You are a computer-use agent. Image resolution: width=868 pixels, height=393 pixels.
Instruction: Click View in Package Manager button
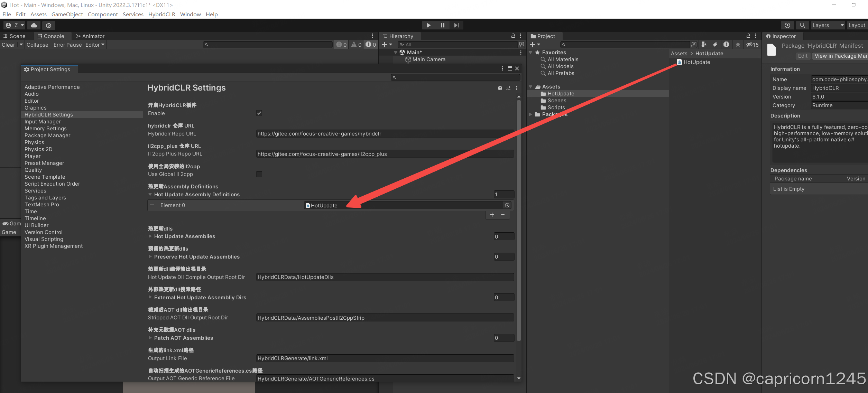pos(840,56)
